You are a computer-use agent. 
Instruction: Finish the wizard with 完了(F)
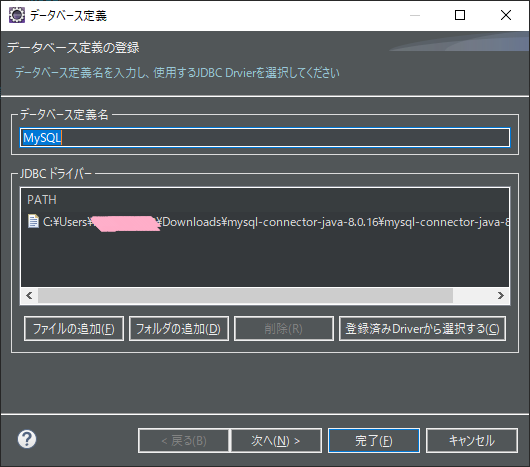pos(374,441)
